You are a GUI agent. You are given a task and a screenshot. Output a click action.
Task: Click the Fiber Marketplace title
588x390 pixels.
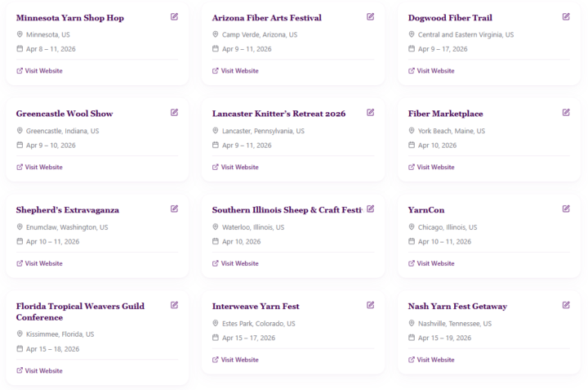pos(446,114)
